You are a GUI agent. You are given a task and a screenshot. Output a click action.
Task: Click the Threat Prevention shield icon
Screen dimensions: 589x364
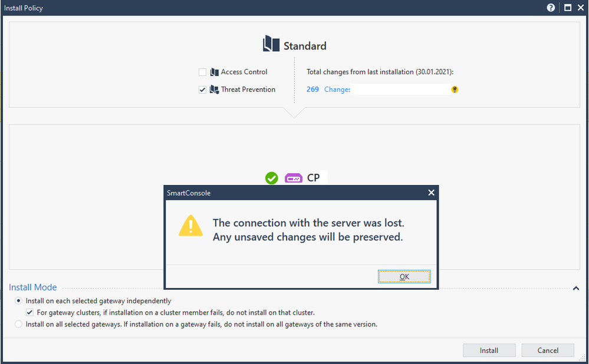(215, 90)
